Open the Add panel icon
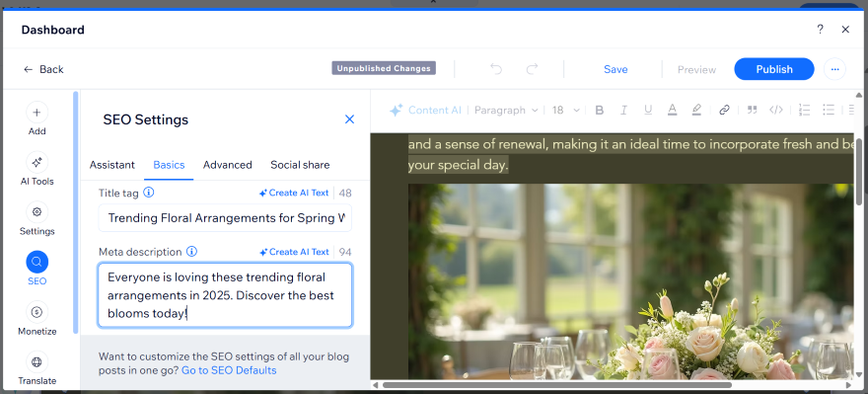The width and height of the screenshot is (868, 394). coord(37,113)
